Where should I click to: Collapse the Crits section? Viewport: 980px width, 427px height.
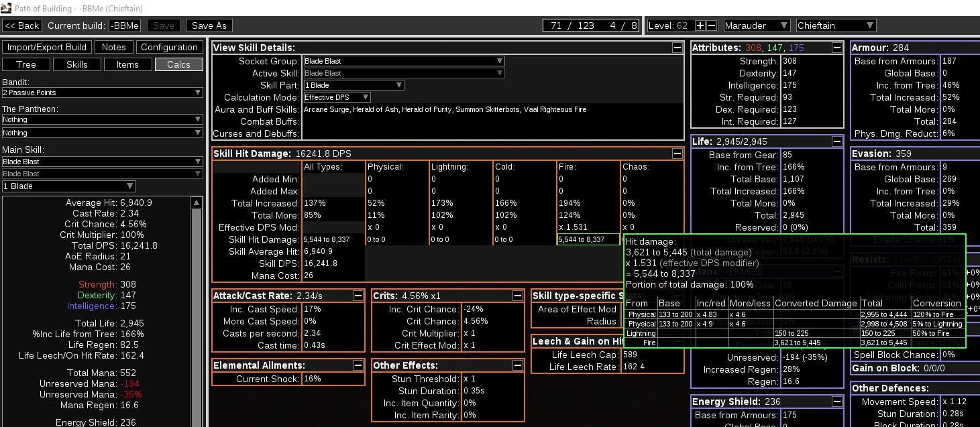point(517,296)
